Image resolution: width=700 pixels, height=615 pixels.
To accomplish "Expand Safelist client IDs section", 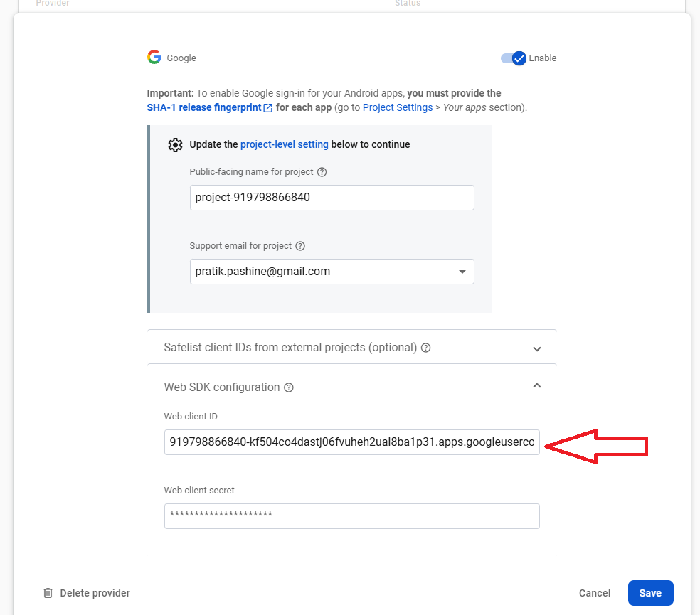I will pos(537,348).
